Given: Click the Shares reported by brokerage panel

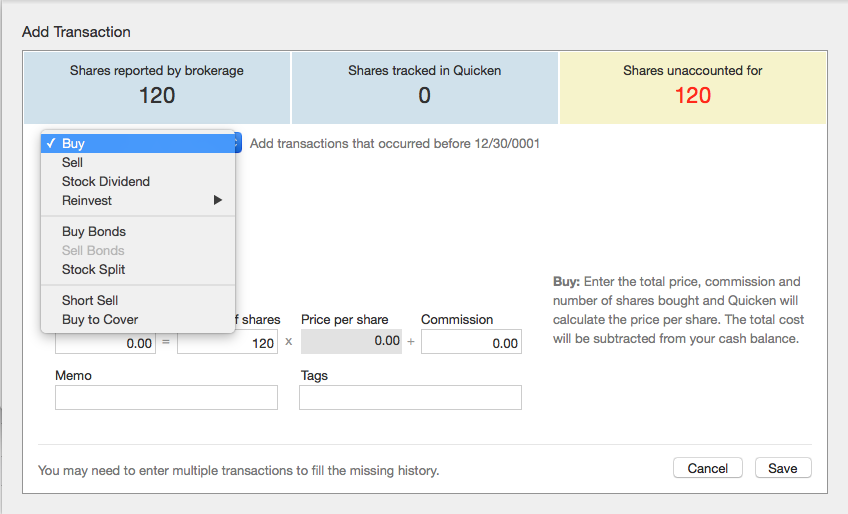Looking at the screenshot, I should (157, 87).
